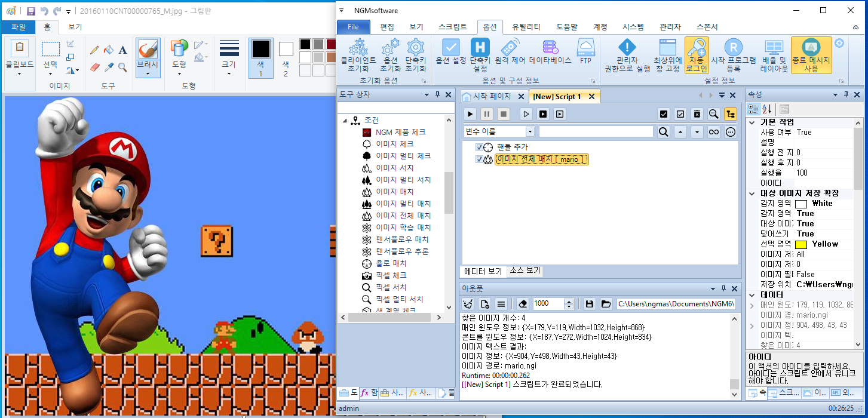Select 색 1 black swatch in Paint
The image size is (868, 418).
(260, 58)
